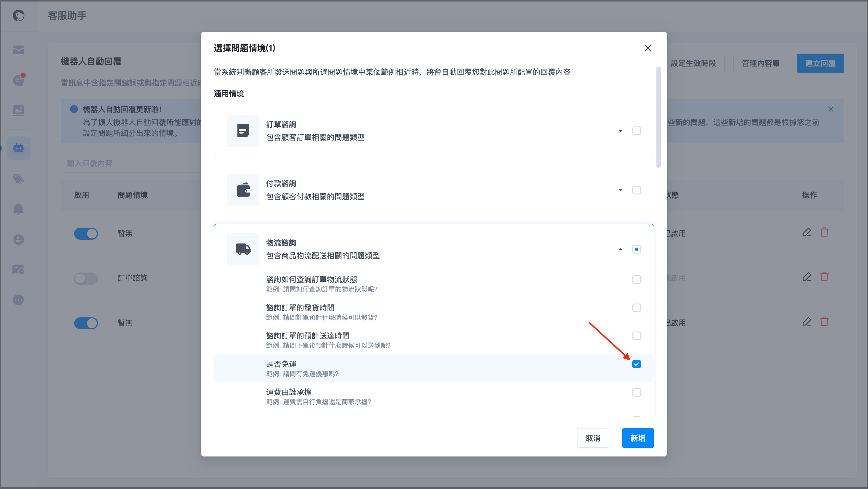Expand the 付款諮詢 category arrow

tap(620, 190)
